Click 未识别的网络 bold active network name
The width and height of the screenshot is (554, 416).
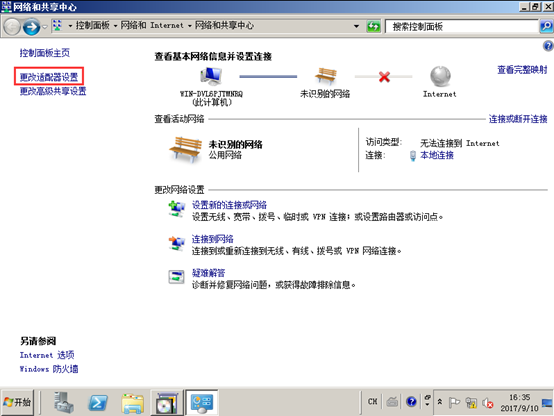(x=235, y=144)
